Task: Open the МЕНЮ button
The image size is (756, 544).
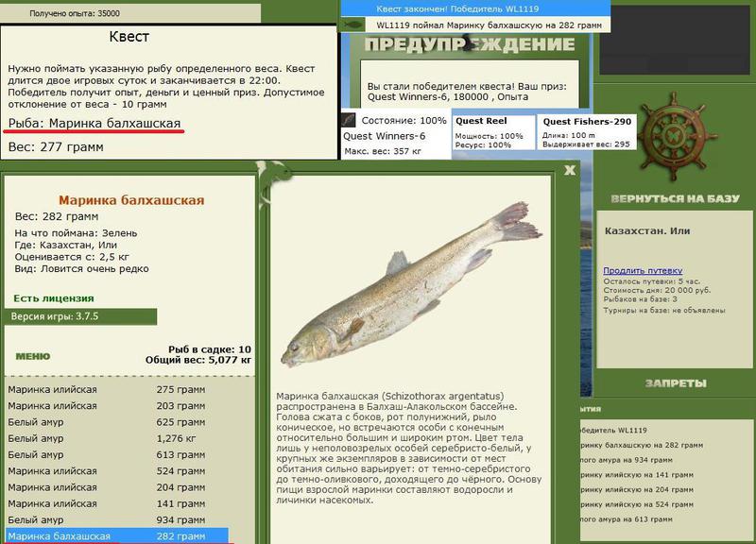Action: [x=33, y=356]
